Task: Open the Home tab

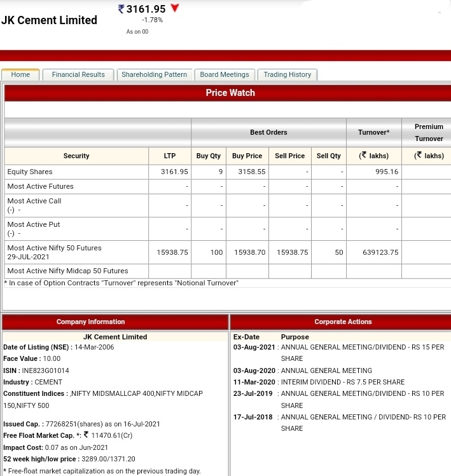Action: 20,75
